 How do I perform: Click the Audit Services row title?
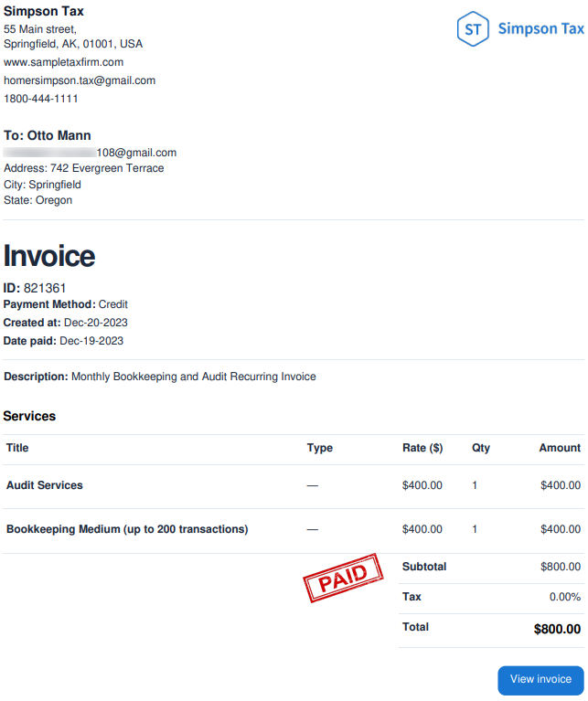[45, 485]
